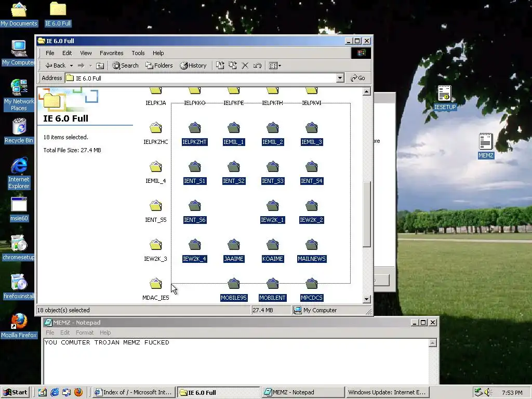Select the MEMZ desktop file icon
Viewport: 532px width, 399px height.
click(486, 146)
